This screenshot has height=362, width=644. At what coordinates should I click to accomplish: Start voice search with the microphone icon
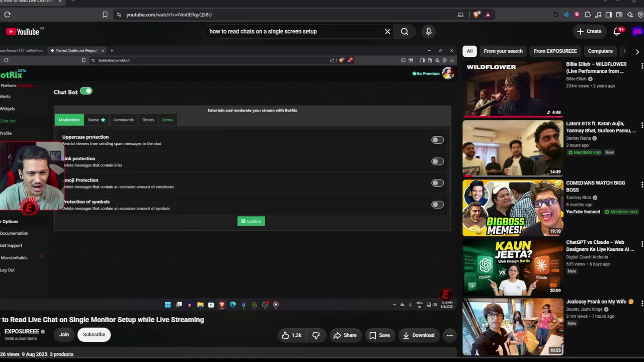pos(429,32)
